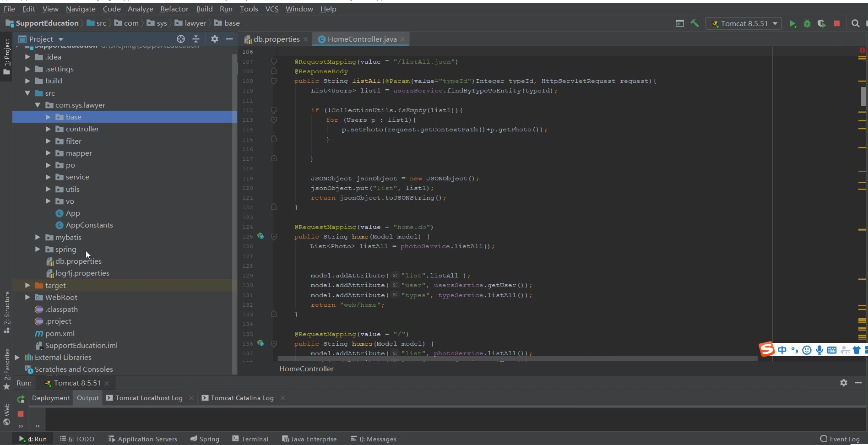Open the Event Log button
The image size is (868, 445).
(x=840, y=439)
